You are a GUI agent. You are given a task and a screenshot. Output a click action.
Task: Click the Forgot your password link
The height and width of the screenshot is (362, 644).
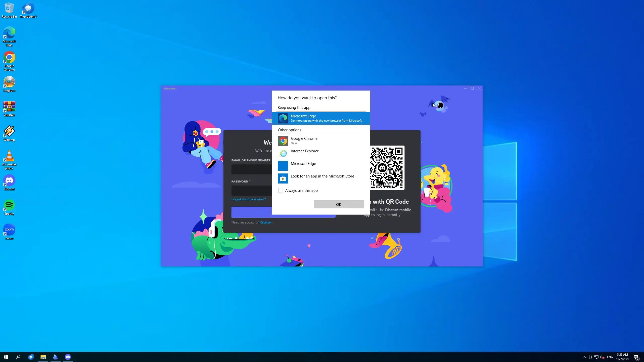[248, 199]
